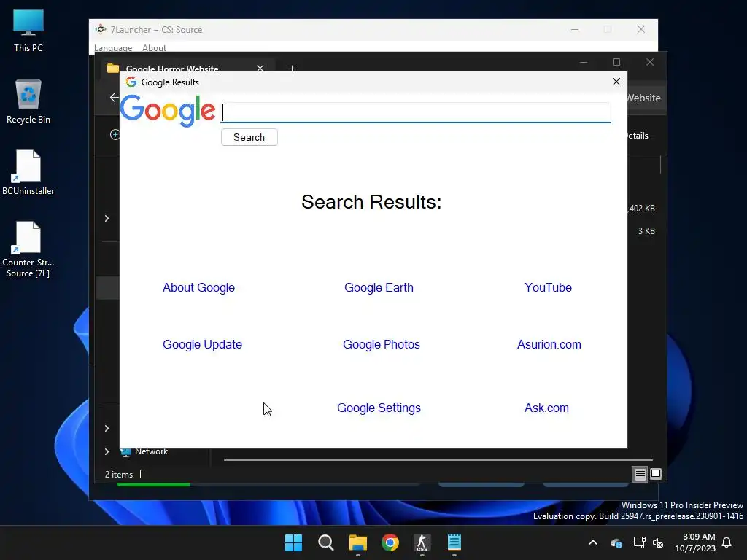Add a new File Explorer tab
747x560 pixels.
[x=292, y=69]
